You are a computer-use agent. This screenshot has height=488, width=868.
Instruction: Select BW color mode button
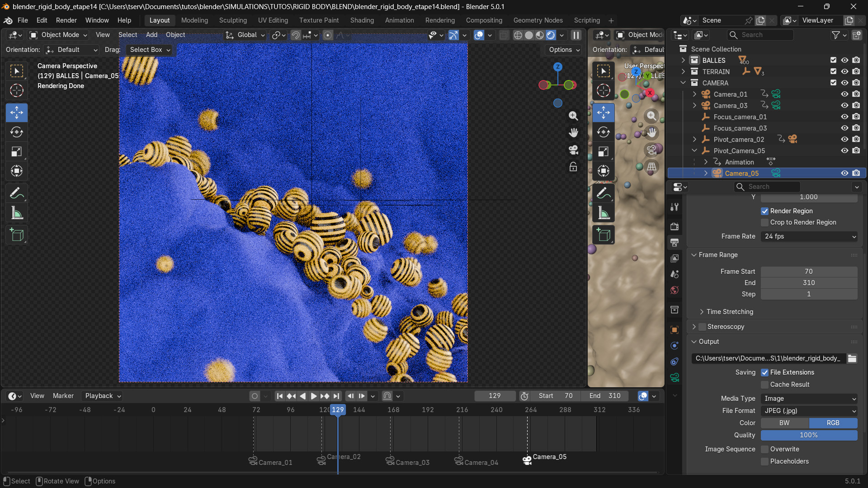[x=784, y=423]
